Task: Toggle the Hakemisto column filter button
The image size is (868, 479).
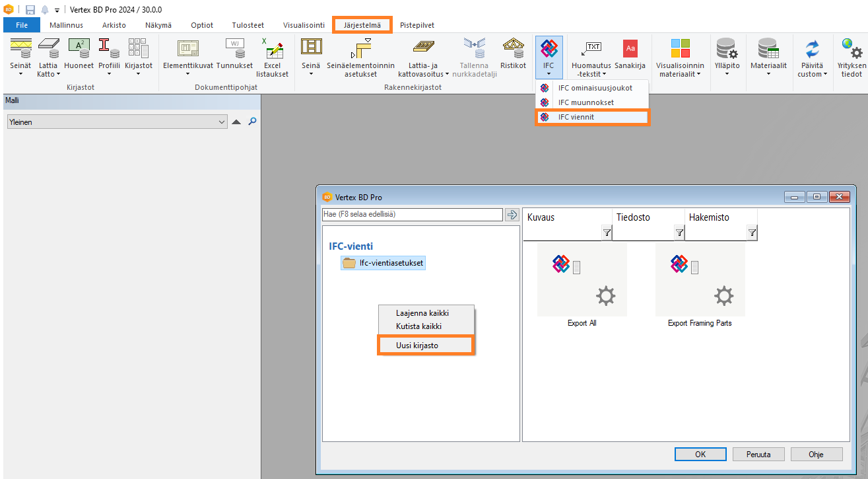Action: [x=752, y=233]
